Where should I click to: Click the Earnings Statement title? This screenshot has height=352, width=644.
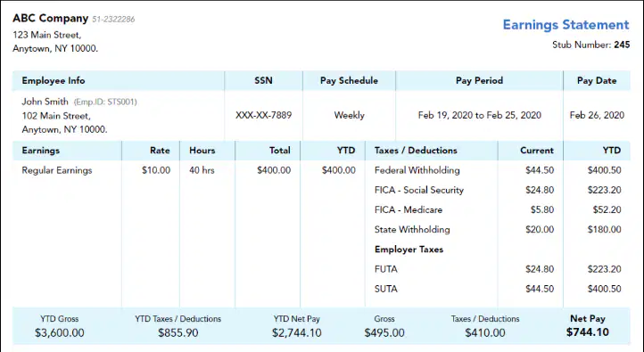point(566,25)
